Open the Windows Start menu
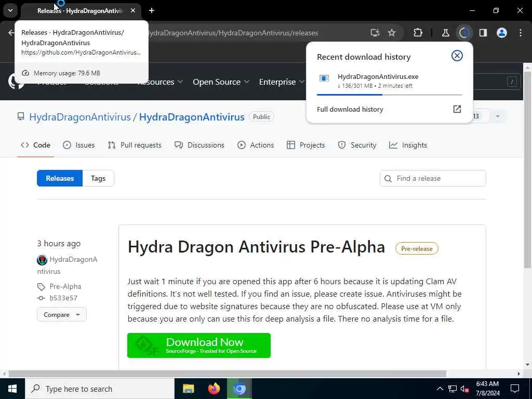This screenshot has width=532, height=399. coord(12,389)
